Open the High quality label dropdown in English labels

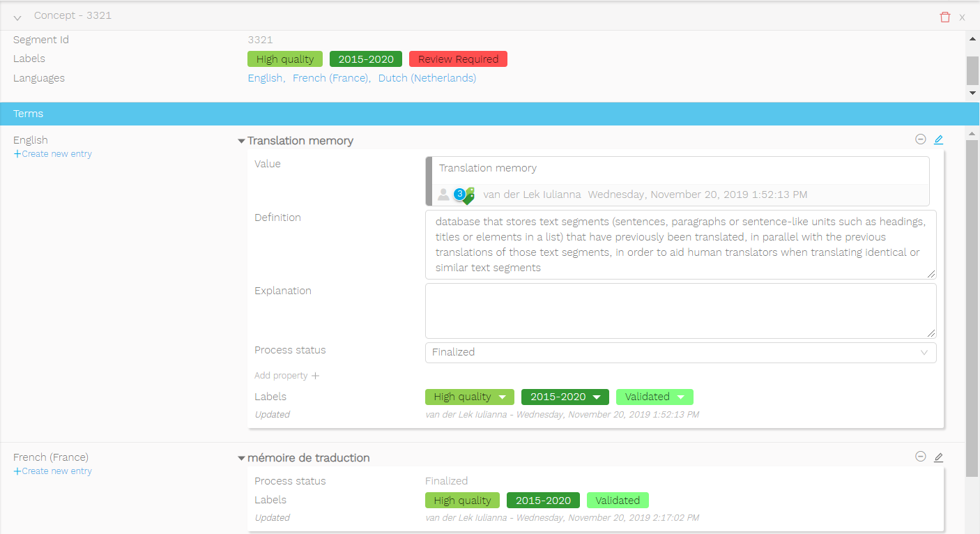click(502, 397)
